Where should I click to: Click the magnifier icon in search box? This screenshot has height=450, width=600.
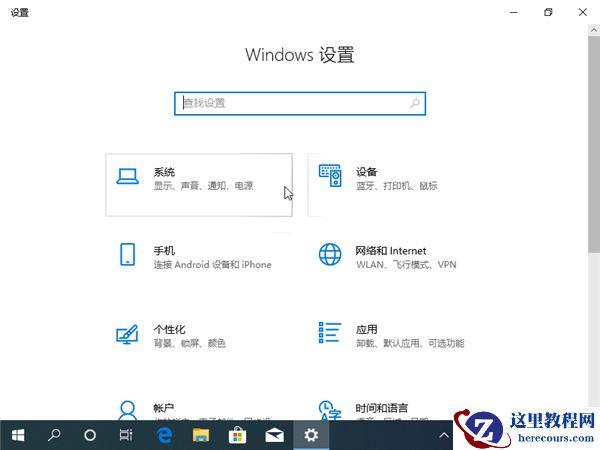point(415,103)
